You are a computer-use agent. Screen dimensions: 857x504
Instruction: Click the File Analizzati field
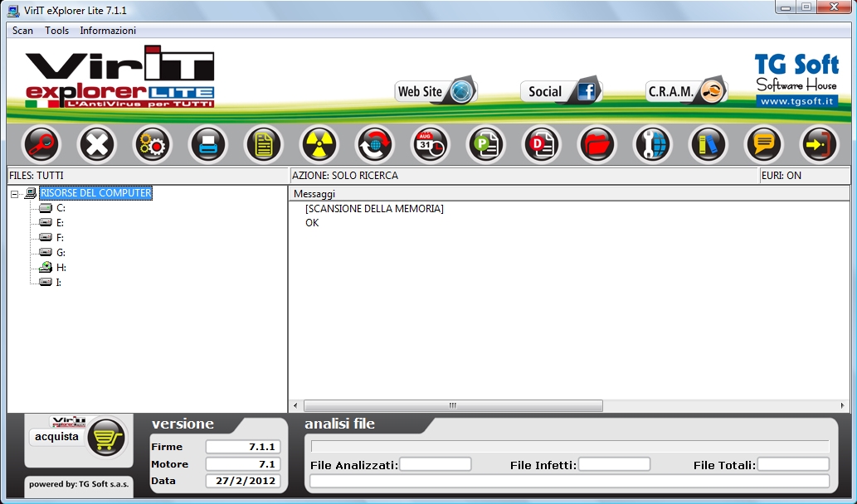point(435,465)
